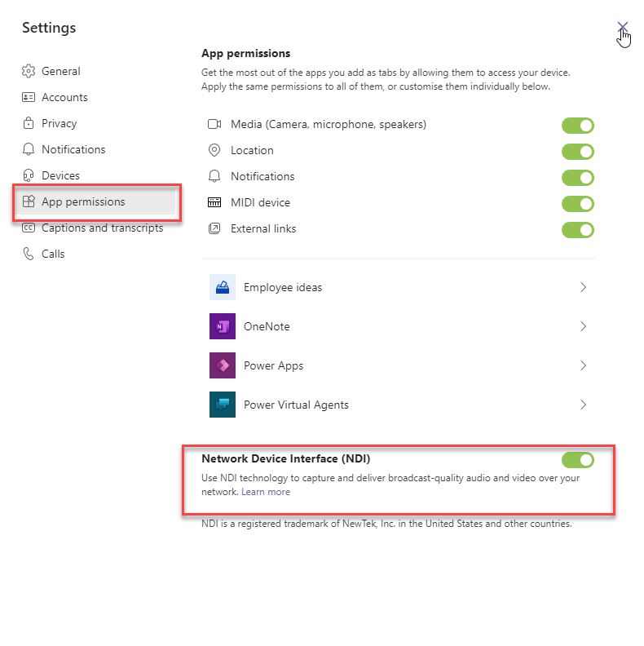Select App permissions in the sidebar
Image resolution: width=644 pixels, height=646 pixels.
click(97, 201)
